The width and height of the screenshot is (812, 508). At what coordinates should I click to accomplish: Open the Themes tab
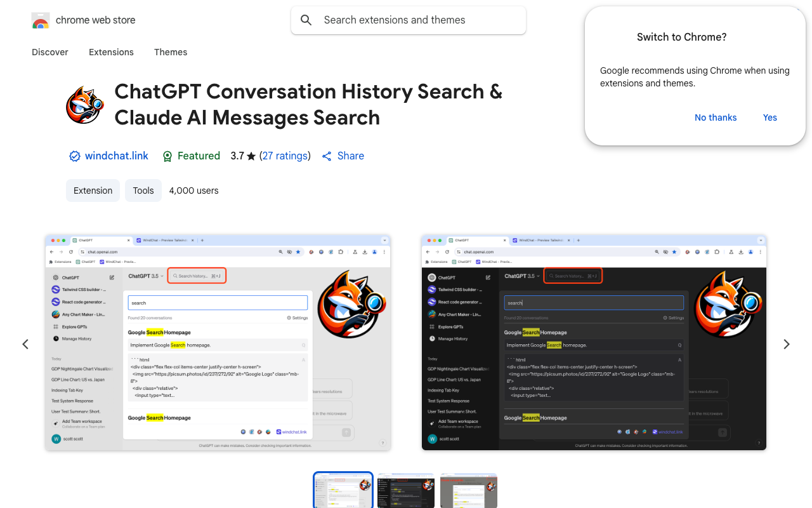[171, 52]
